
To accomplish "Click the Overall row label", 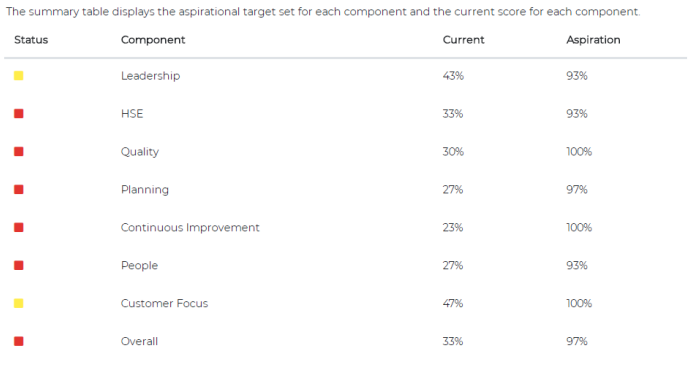I will [139, 341].
